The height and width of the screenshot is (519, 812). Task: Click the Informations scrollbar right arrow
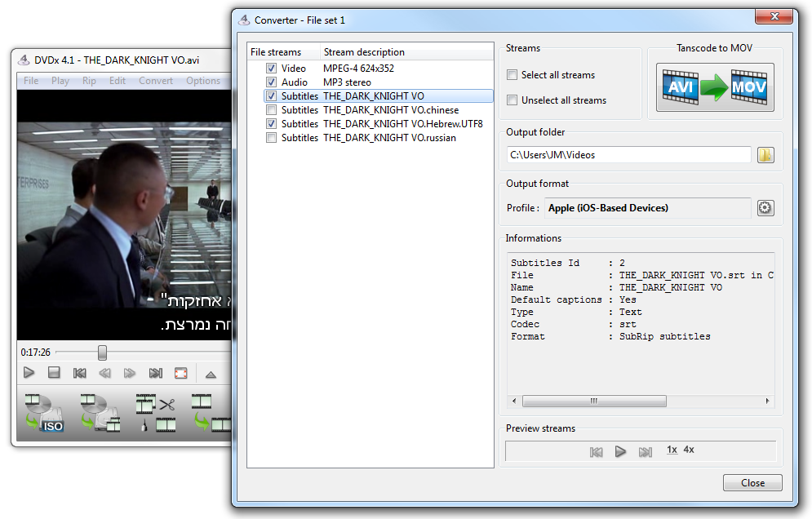coord(767,401)
